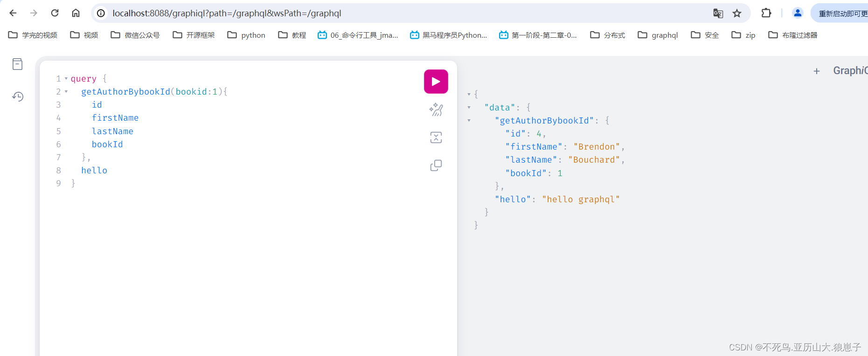Click the bookId field on line 6

tap(107, 144)
